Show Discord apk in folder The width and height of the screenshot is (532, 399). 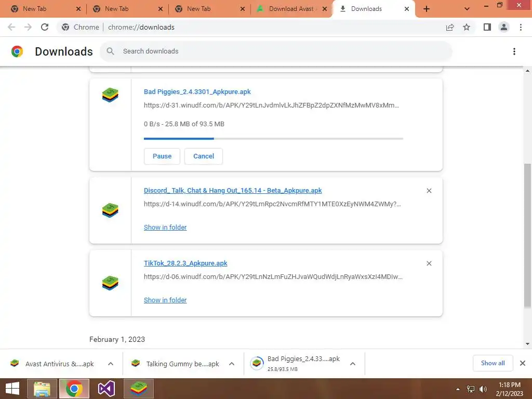coord(165,228)
